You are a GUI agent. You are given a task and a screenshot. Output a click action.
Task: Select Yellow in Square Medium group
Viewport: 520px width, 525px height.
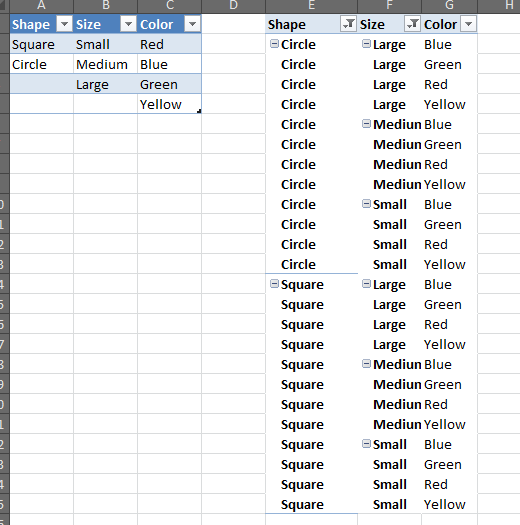click(449, 424)
